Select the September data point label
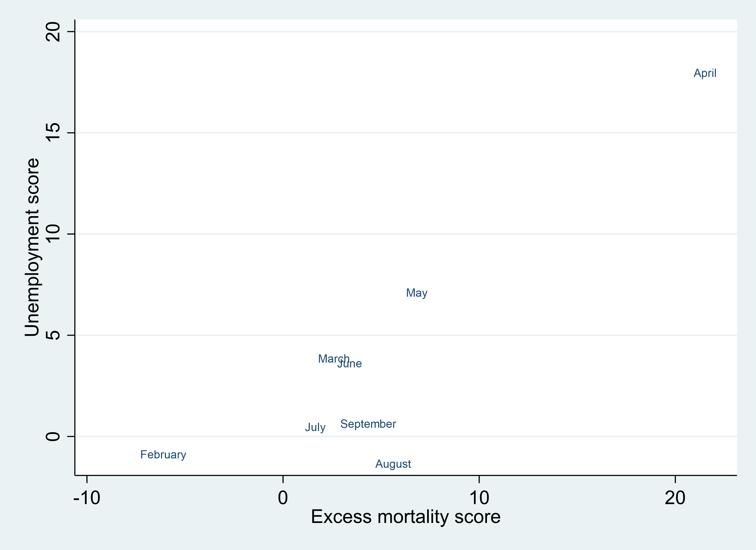The width and height of the screenshot is (756, 550). pos(368,424)
